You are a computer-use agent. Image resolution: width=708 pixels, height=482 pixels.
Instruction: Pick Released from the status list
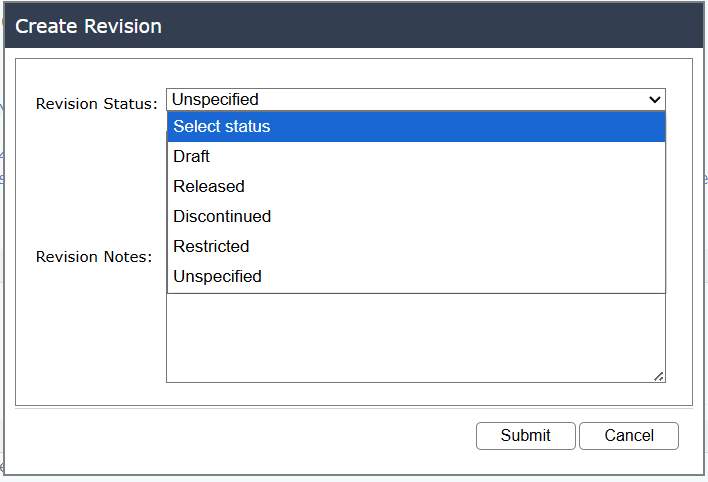coord(208,187)
